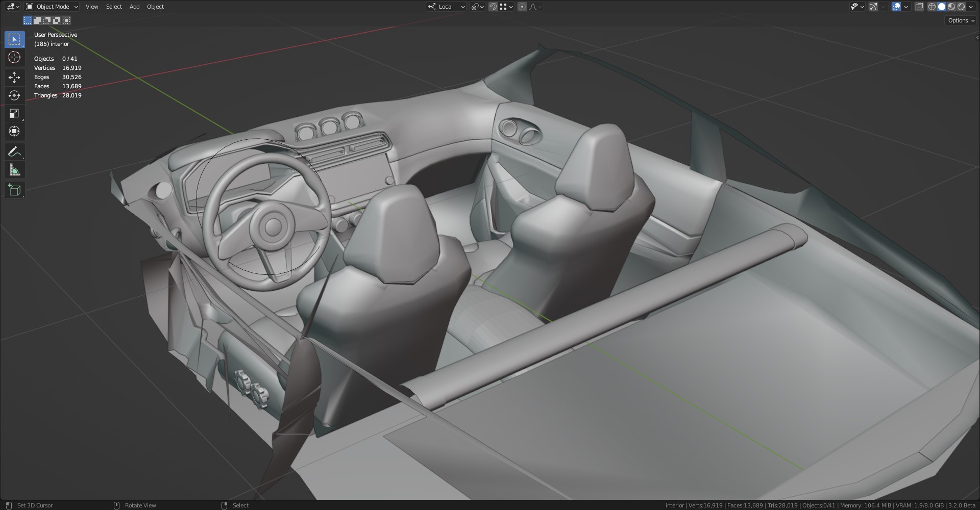Viewport: 980px width, 510px height.
Task: Activate the Move tool
Action: point(14,78)
